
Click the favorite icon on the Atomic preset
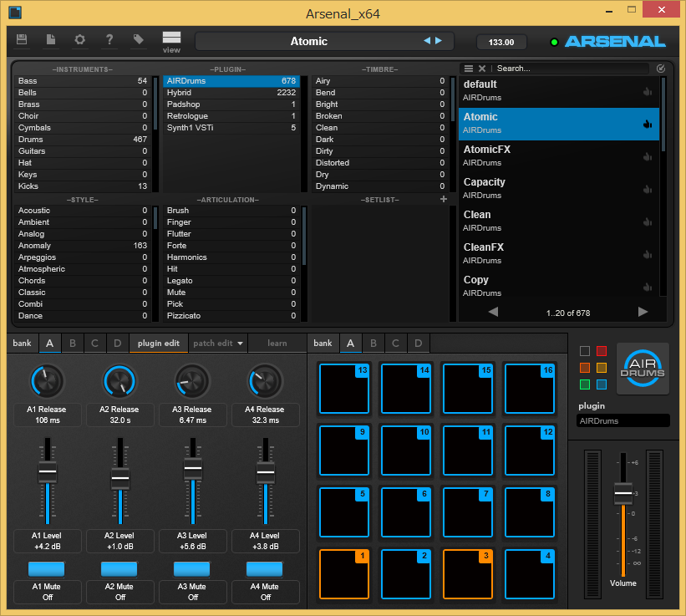point(648,124)
